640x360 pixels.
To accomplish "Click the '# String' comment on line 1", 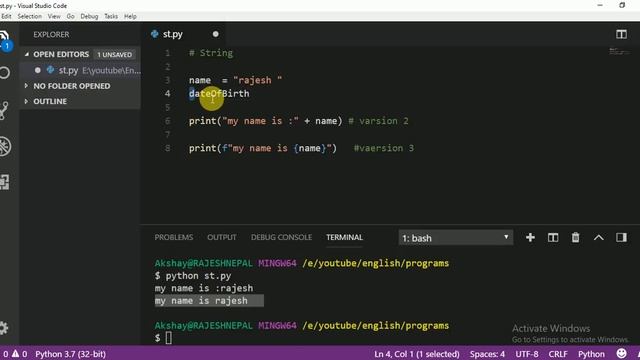I will (211, 53).
